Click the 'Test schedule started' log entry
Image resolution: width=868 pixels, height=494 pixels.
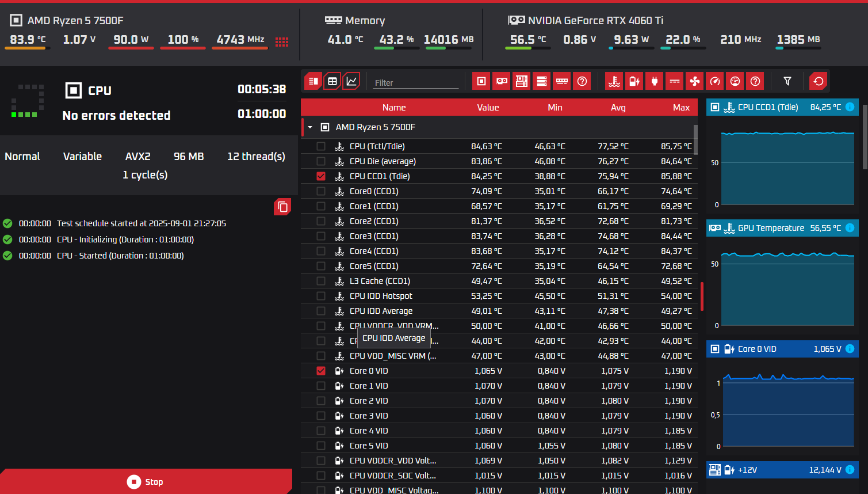click(142, 223)
